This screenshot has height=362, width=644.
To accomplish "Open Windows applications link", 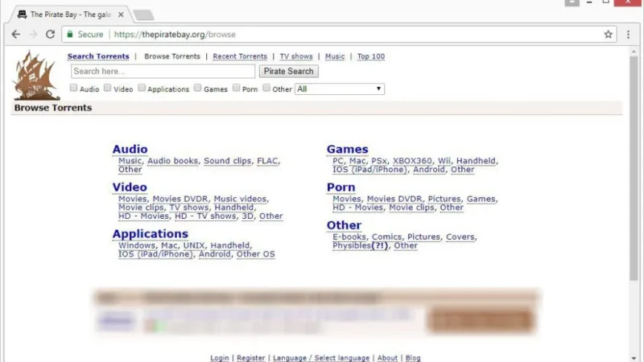I will (137, 245).
